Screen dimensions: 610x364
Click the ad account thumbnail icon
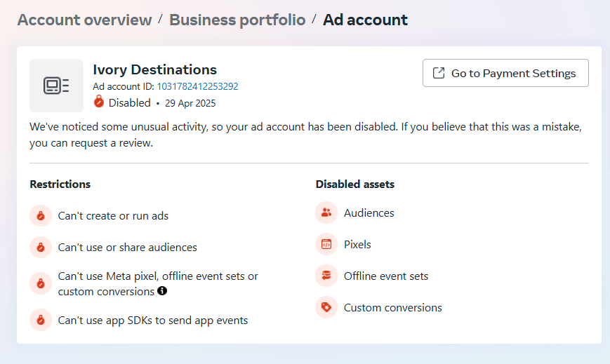pos(56,86)
